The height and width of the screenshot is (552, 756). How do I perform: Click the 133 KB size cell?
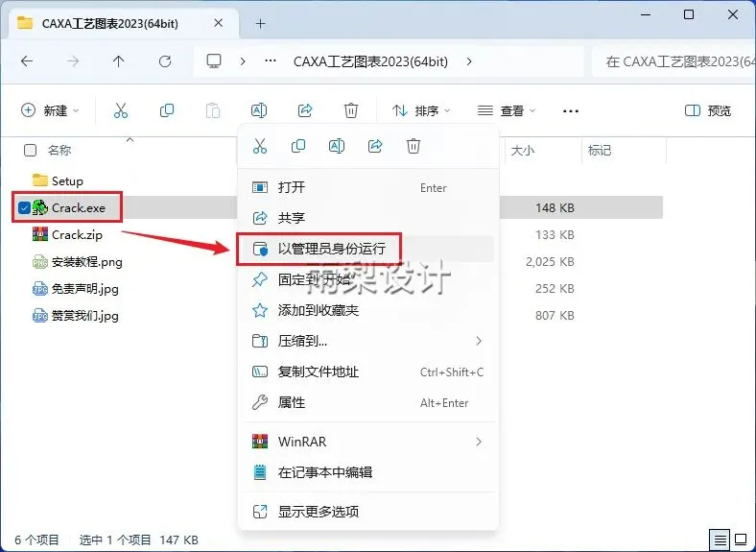point(555,235)
